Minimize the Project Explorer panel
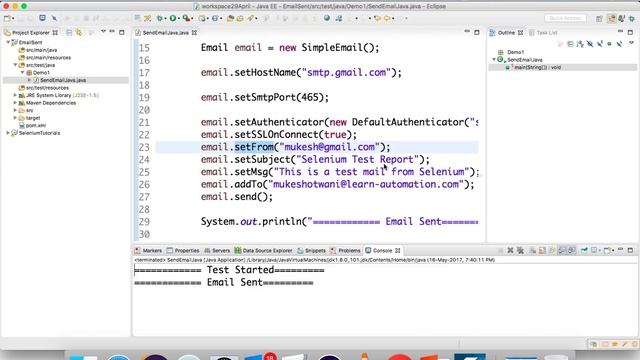The height and width of the screenshot is (360, 640). click(112, 32)
